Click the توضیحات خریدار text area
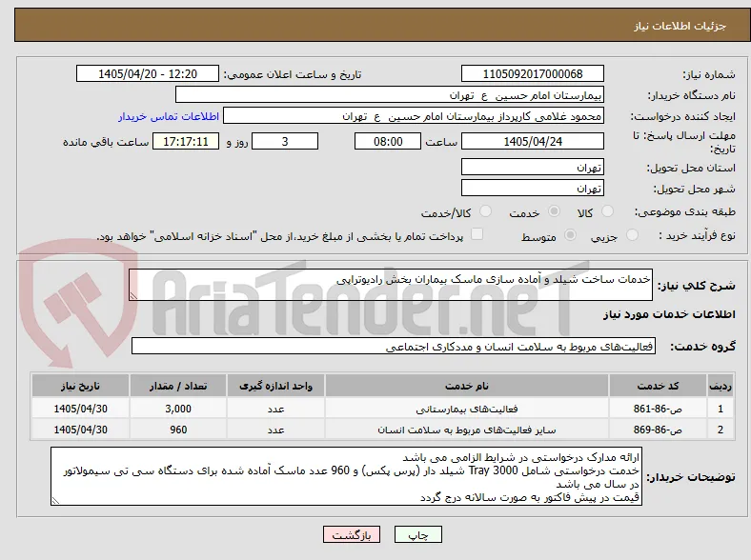751x560 pixels. click(346, 476)
